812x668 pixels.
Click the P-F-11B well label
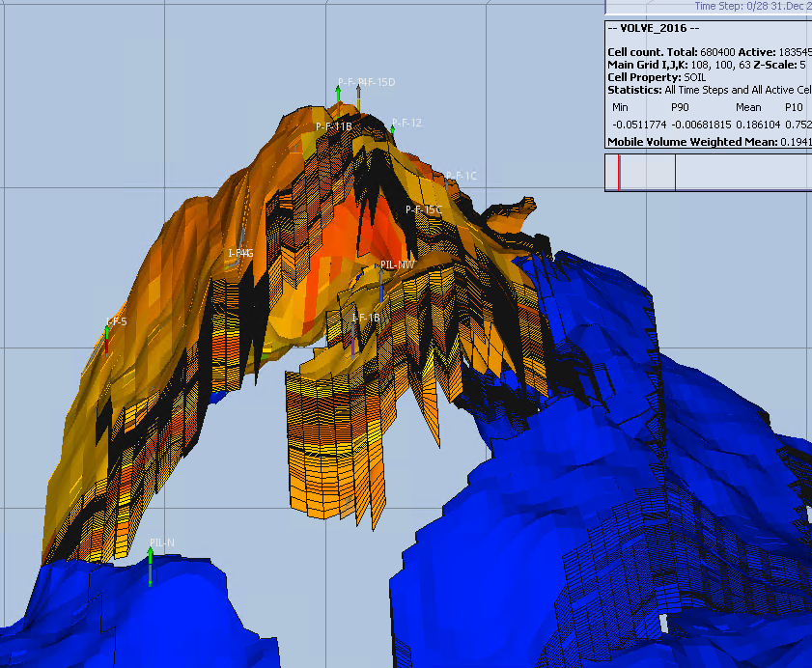point(333,125)
